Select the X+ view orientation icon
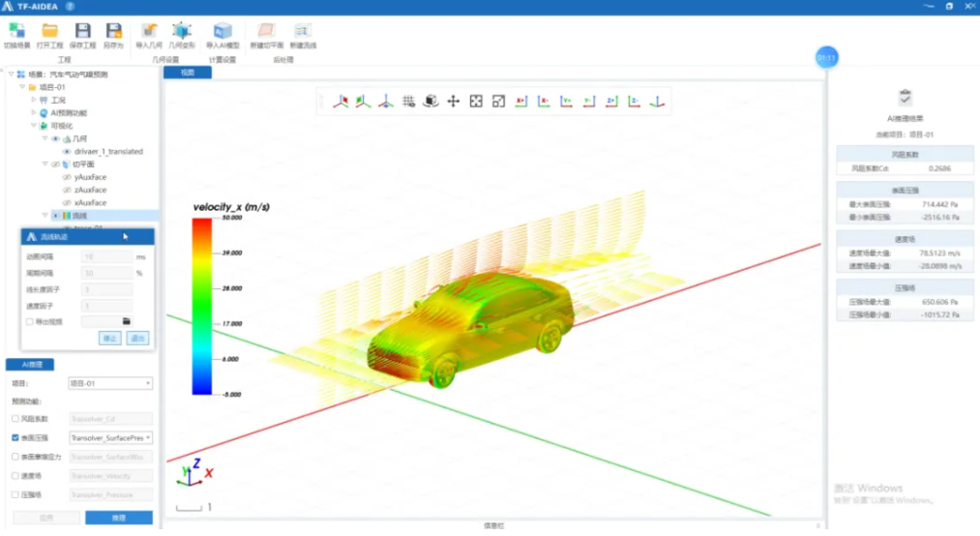 coord(520,101)
